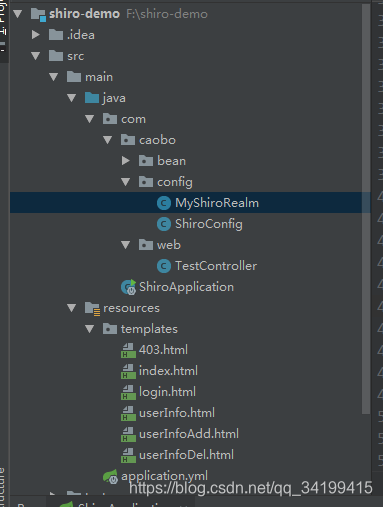Click the blue java source root icon
Screen dimensions: 383x507
[92, 98]
